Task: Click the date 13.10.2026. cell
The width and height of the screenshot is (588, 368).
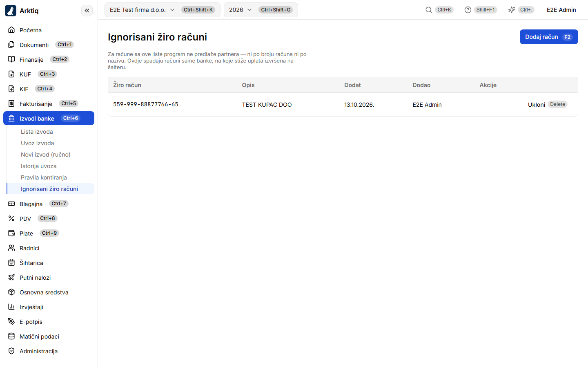Action: coord(359,105)
